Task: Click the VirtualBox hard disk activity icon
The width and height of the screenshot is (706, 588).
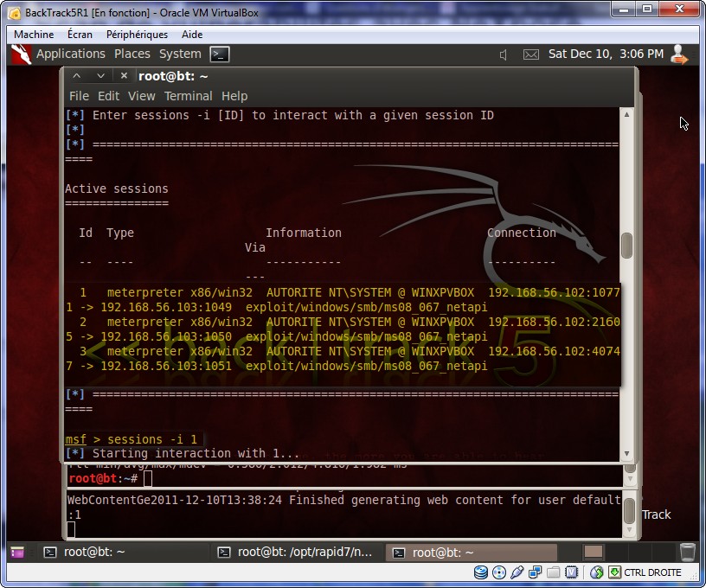Action: (x=481, y=572)
